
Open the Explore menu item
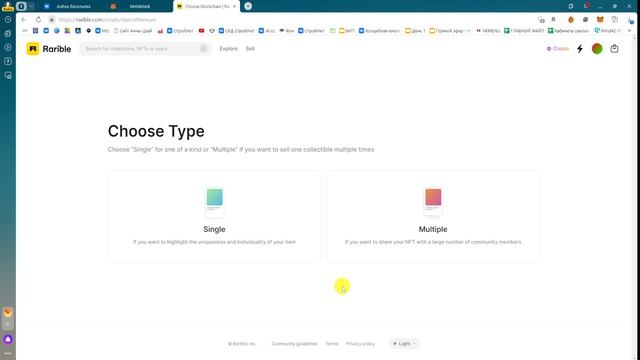229,49
